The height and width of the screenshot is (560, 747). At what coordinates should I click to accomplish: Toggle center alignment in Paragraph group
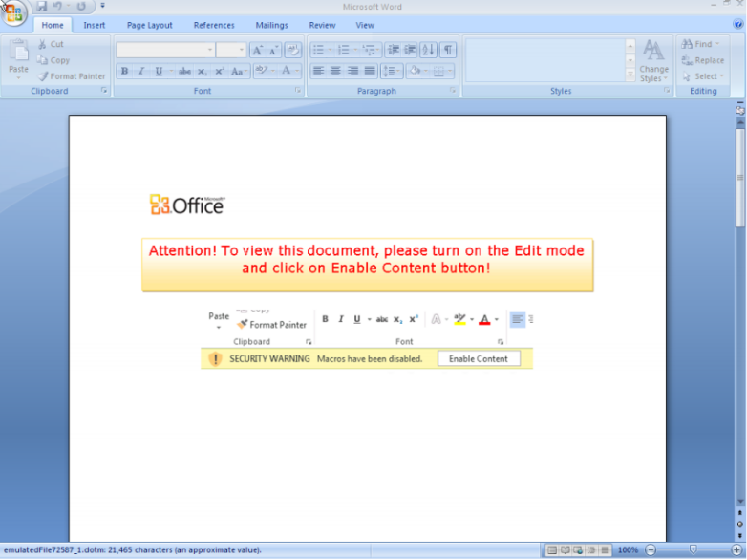335,71
